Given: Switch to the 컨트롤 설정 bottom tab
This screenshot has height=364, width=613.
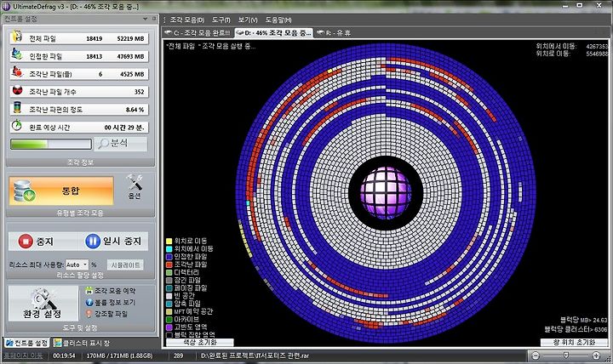Looking at the screenshot, I should 26,343.
